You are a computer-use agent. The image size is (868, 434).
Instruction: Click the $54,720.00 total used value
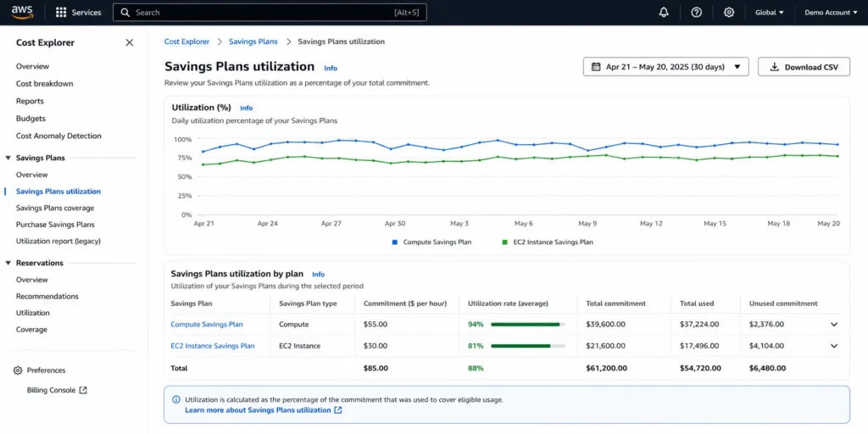[700, 368]
